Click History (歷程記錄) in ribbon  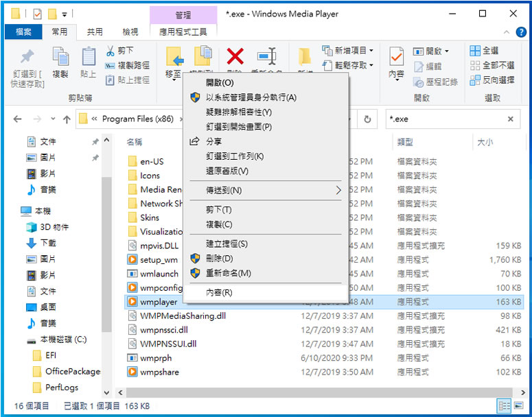436,82
